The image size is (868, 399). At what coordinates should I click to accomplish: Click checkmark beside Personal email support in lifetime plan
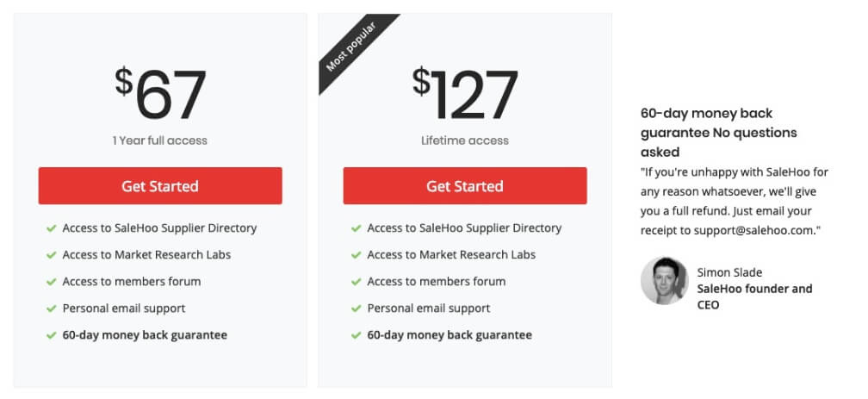coord(356,309)
